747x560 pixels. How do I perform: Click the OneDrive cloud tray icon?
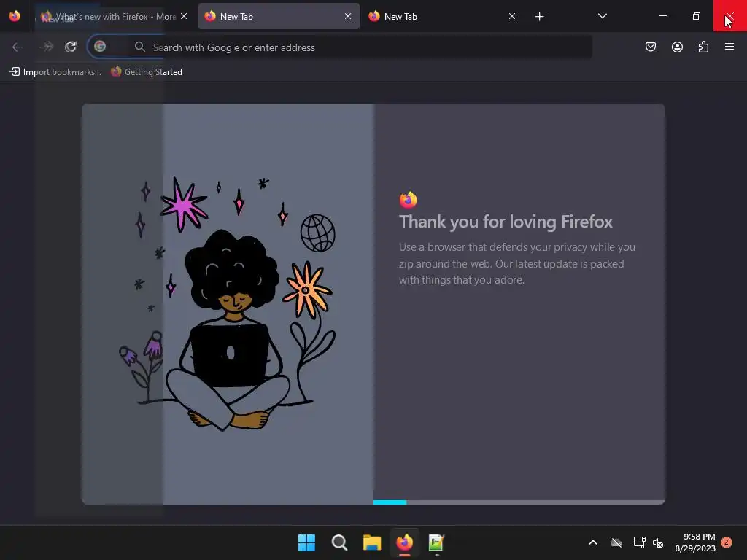click(616, 542)
